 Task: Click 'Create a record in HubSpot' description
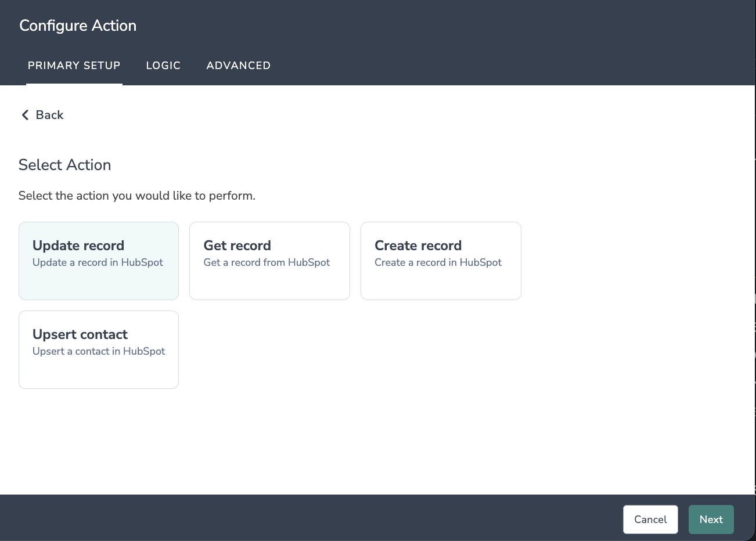coord(438,262)
